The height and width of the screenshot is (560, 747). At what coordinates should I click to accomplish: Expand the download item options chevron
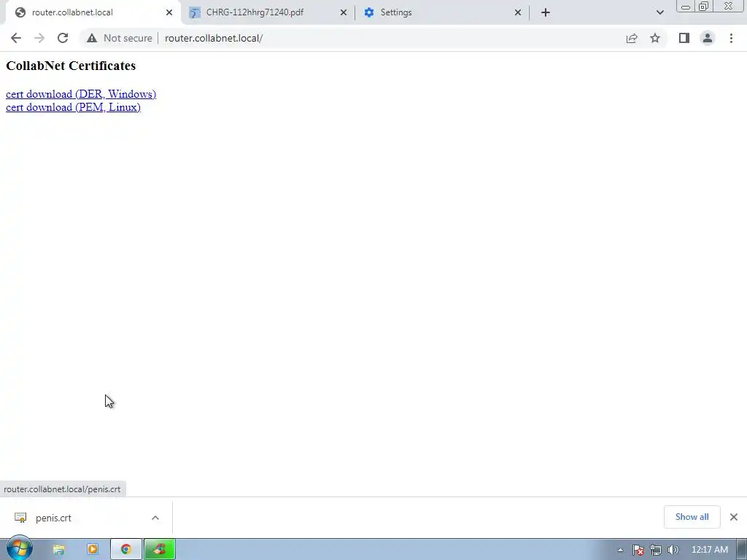coord(155,518)
